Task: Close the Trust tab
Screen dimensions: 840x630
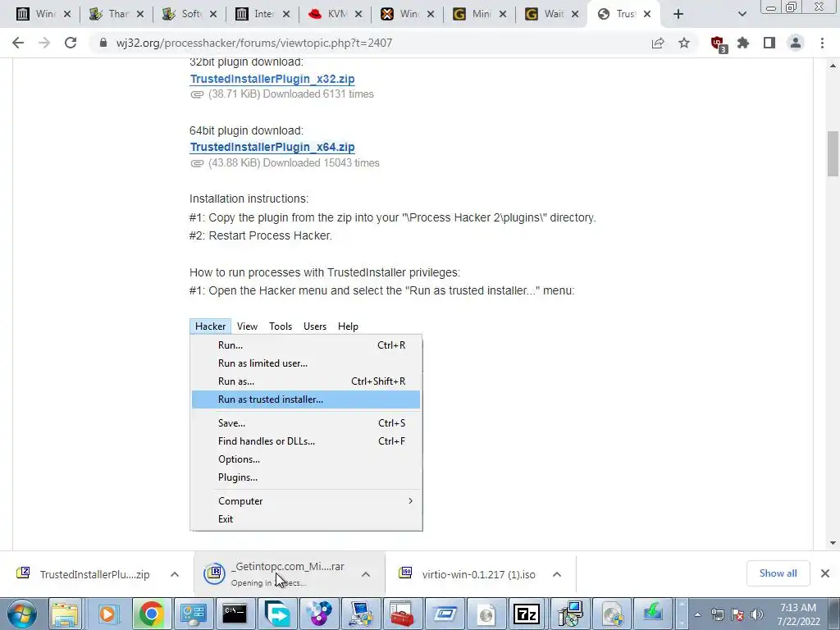Action: pos(647,14)
